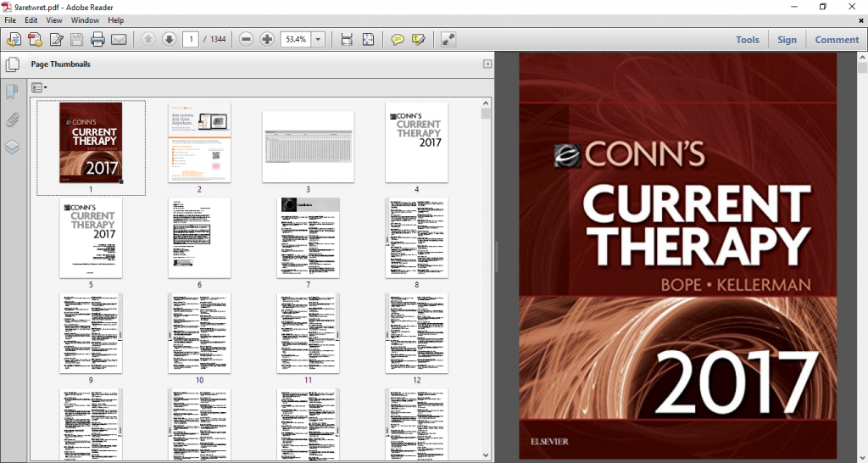Image resolution: width=868 pixels, height=463 pixels.
Task: Open the File menu
Action: (x=10, y=20)
